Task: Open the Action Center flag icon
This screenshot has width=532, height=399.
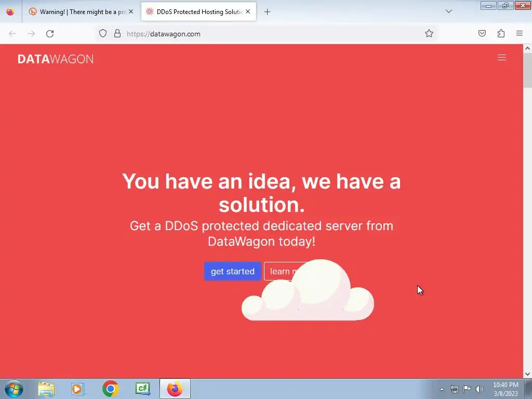Action: coord(467,389)
